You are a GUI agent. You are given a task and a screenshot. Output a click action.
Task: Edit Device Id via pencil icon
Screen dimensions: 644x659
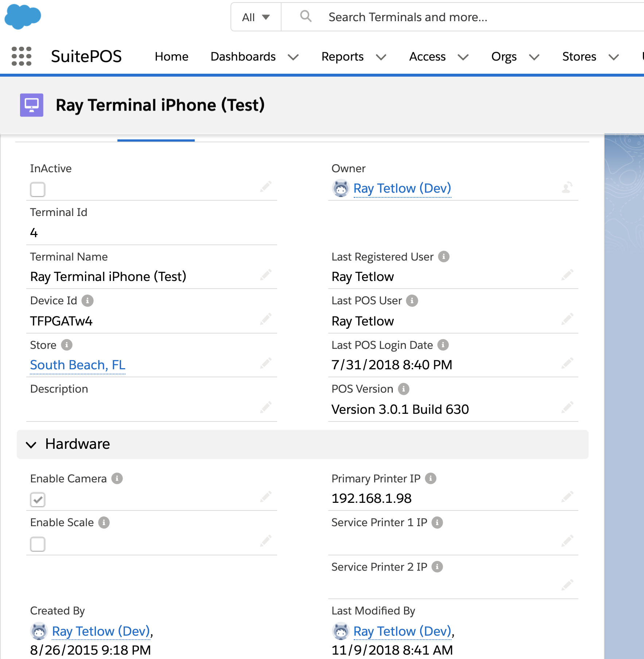point(266,319)
